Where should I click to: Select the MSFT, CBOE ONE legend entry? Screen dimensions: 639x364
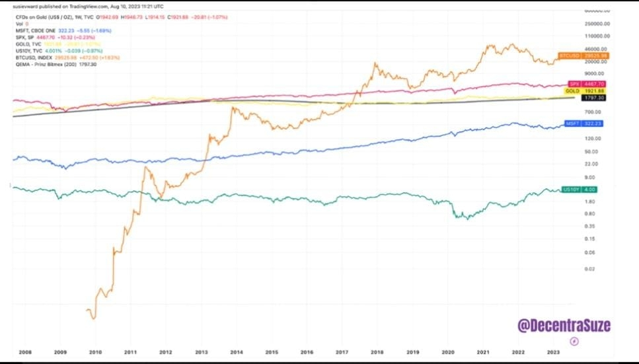tap(36, 30)
